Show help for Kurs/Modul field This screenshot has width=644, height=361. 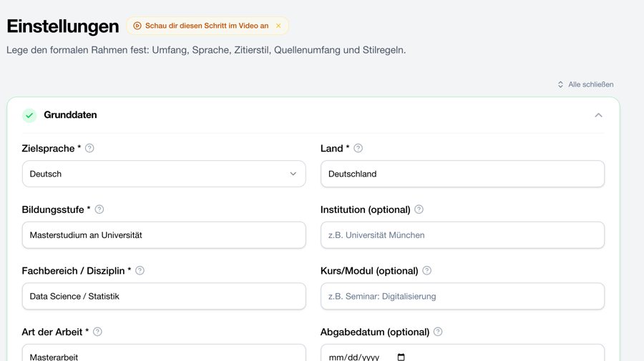tap(426, 270)
